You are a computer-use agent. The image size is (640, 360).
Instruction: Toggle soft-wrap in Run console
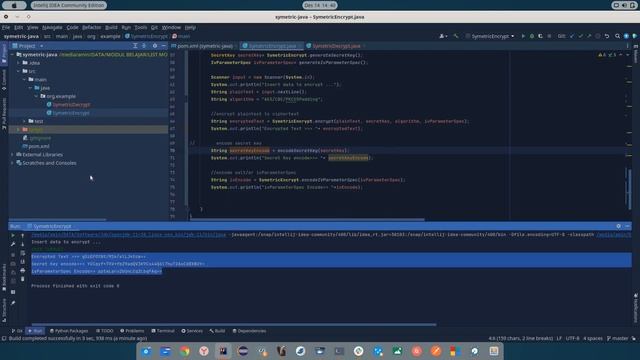(22, 253)
